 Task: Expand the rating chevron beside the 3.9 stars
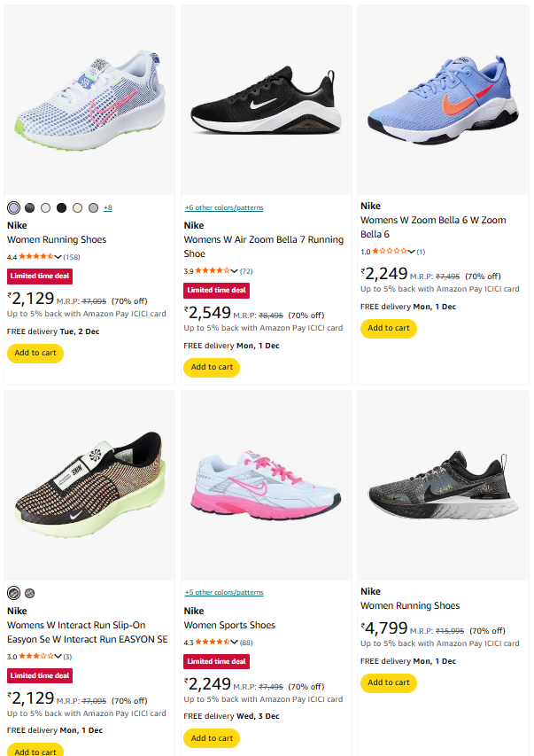pos(235,271)
